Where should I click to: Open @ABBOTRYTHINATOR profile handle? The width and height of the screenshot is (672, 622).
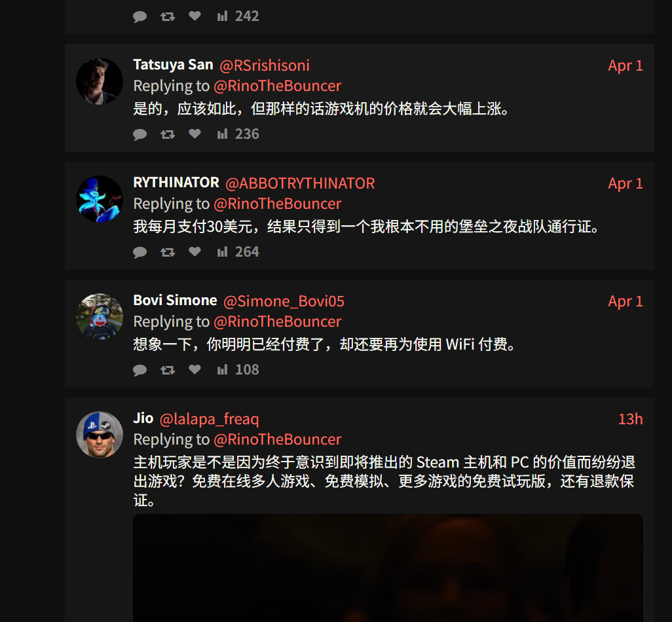[x=300, y=183]
